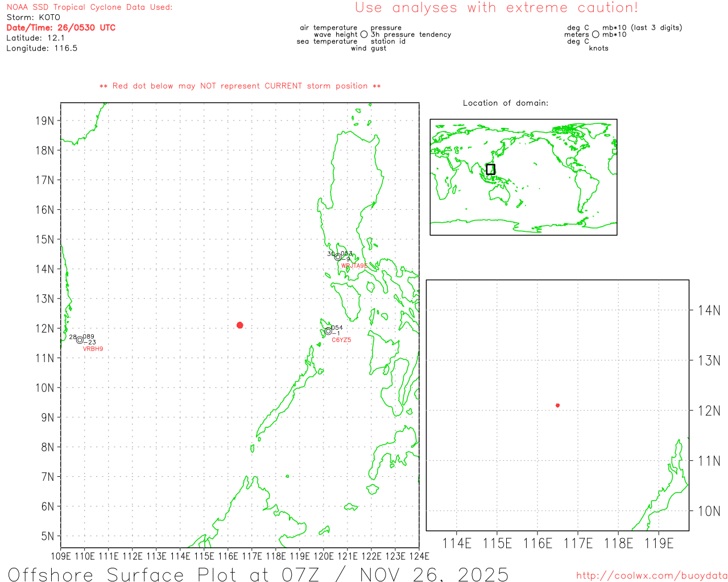The image size is (728, 582).
Task: Click the 'Storm: KOTO' label
Action: coord(33,17)
